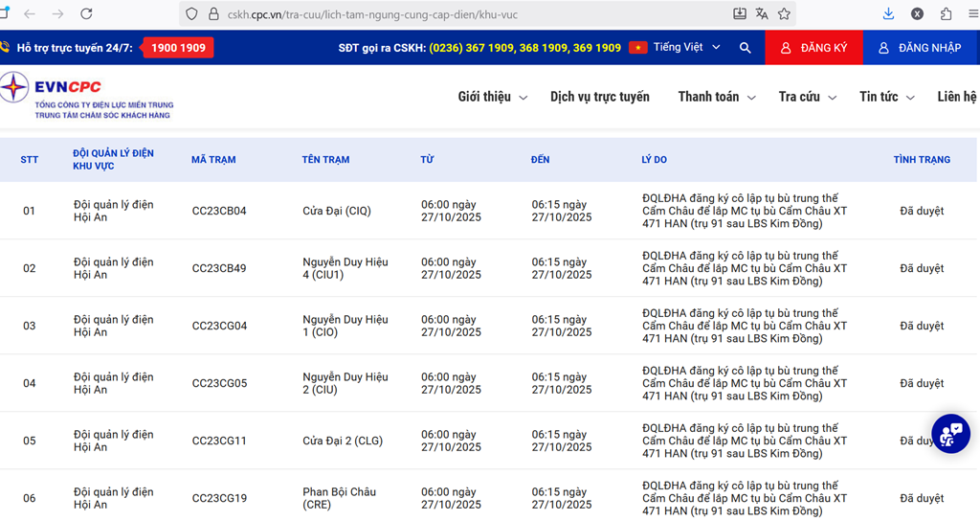Viewport: 980px width, 521px height.
Task: Open the Tin tức menu
Action: 886,97
